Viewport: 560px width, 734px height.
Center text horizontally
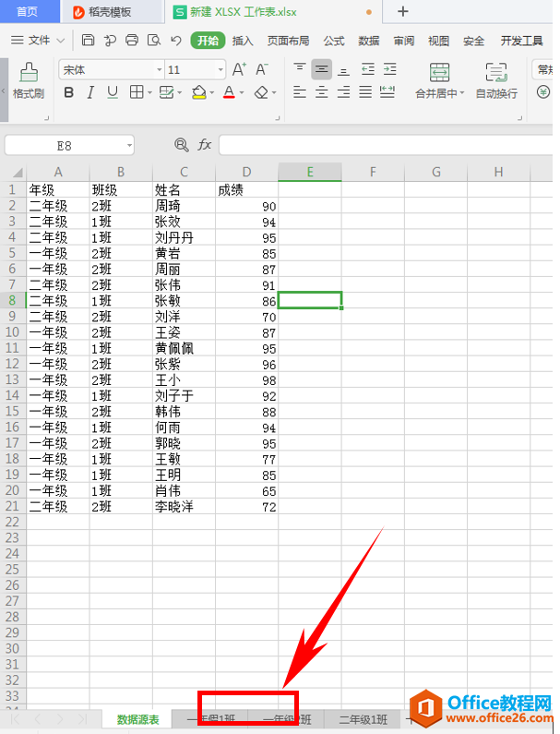321,92
